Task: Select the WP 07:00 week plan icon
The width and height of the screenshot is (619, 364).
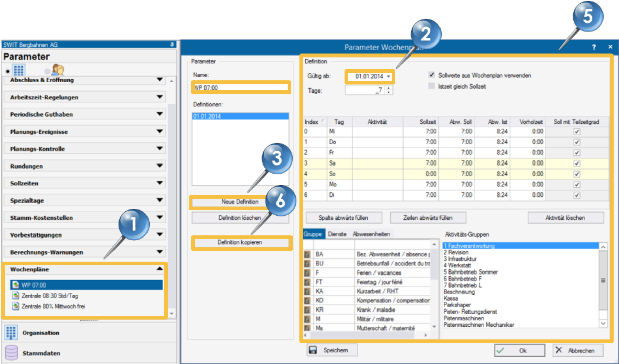Action: [x=15, y=285]
